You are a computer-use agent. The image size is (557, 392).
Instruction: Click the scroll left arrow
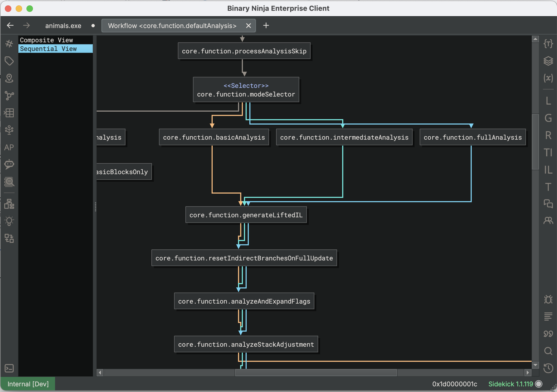tap(100, 373)
